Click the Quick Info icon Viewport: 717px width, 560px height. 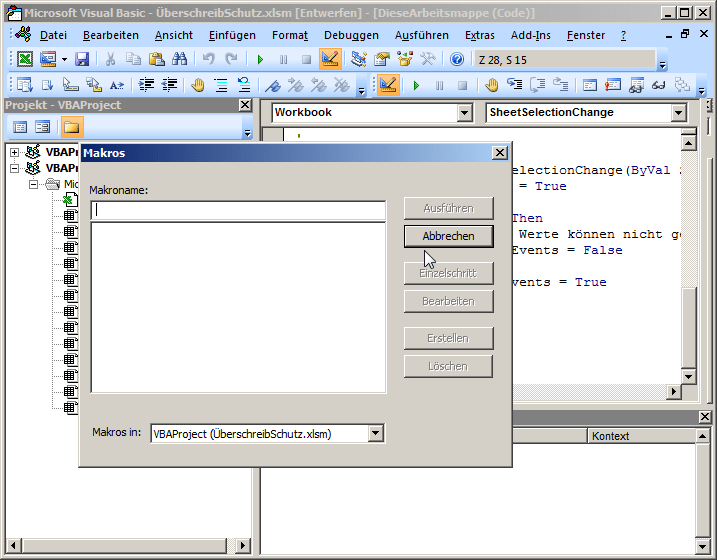70,85
